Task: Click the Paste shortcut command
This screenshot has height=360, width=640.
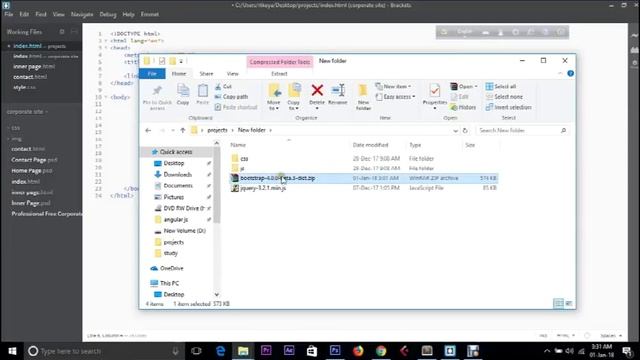Action: point(236,107)
